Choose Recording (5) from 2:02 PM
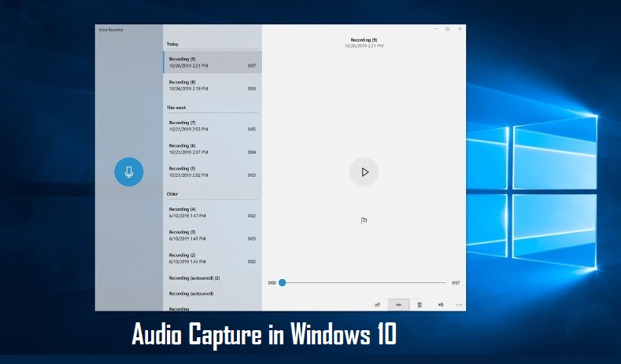This screenshot has width=621, height=364. pyautogui.click(x=213, y=171)
